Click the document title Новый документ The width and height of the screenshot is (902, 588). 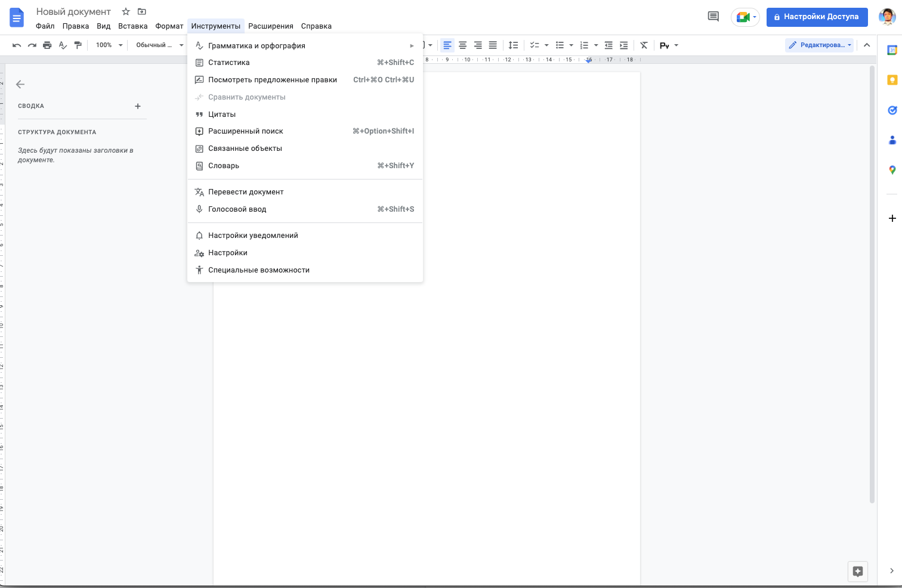point(73,12)
